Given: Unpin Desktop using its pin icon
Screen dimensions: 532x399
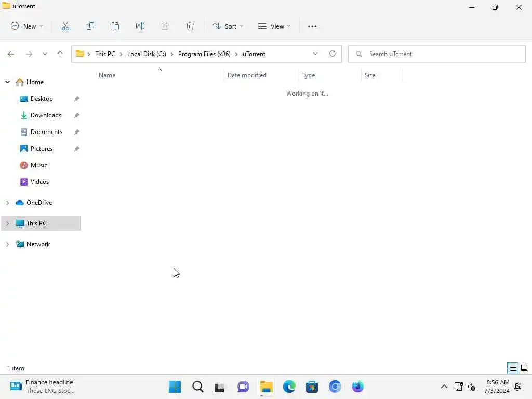Looking at the screenshot, I should [x=77, y=99].
